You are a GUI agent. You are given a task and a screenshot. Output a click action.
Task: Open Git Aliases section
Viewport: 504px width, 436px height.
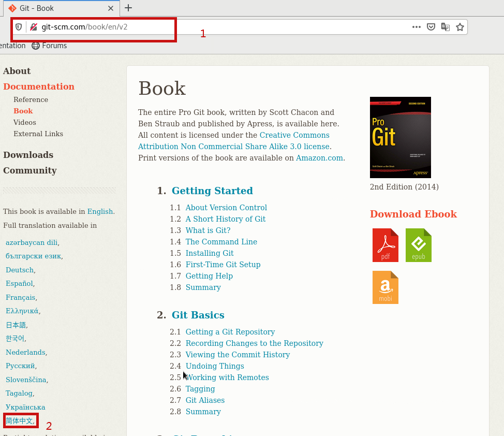[205, 400]
